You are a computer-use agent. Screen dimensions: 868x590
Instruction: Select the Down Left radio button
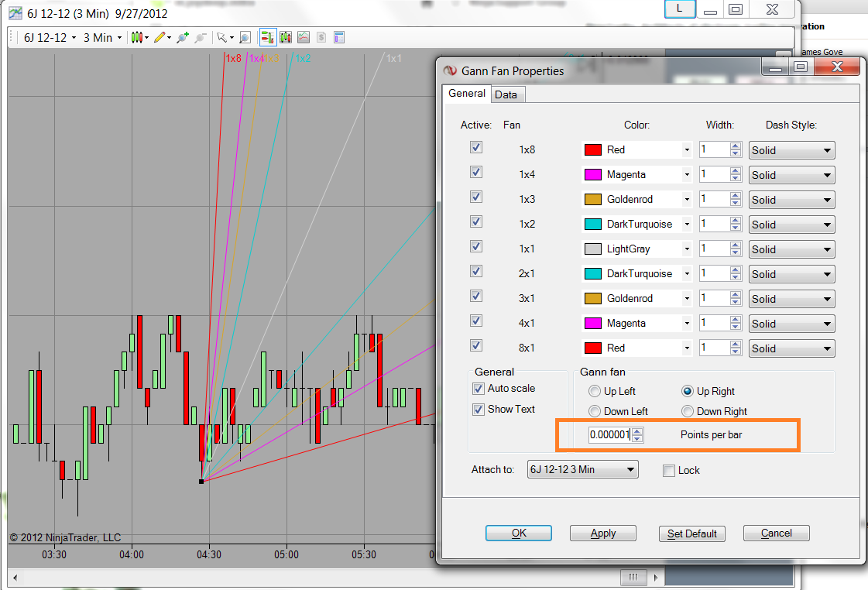pyautogui.click(x=595, y=411)
